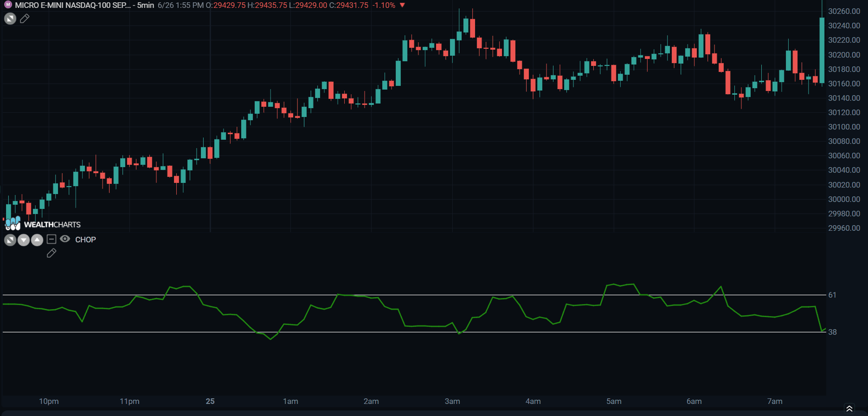Toggle CHOP indicator visibility eye
This screenshot has width=868, height=416.
click(x=65, y=239)
